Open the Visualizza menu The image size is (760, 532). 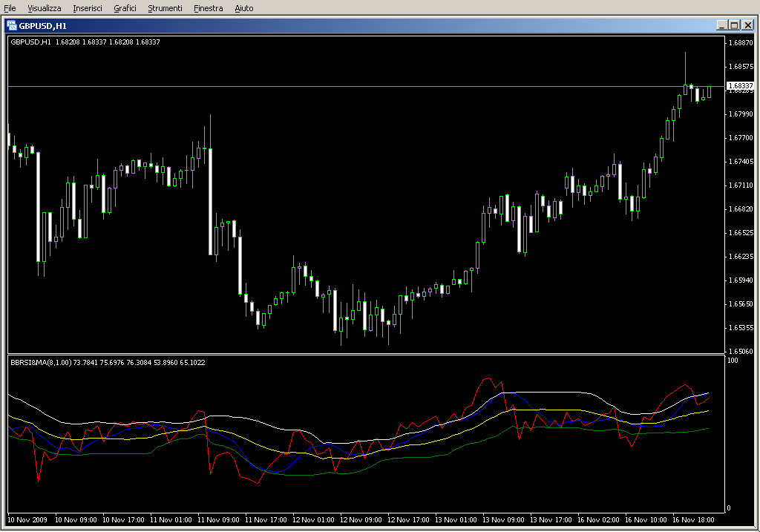[44, 8]
